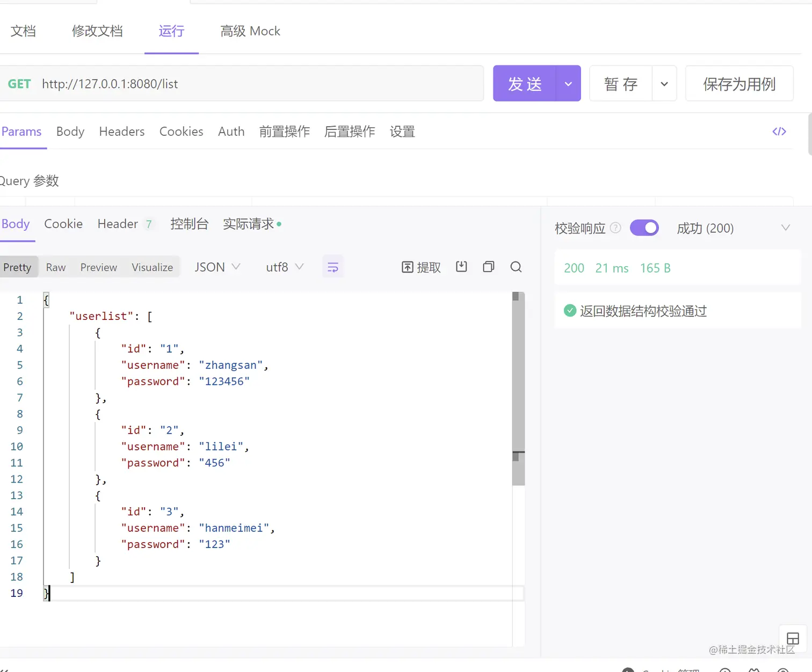The image size is (812, 672).
Task: Click line number 19 in the gutter
Action: point(17,593)
